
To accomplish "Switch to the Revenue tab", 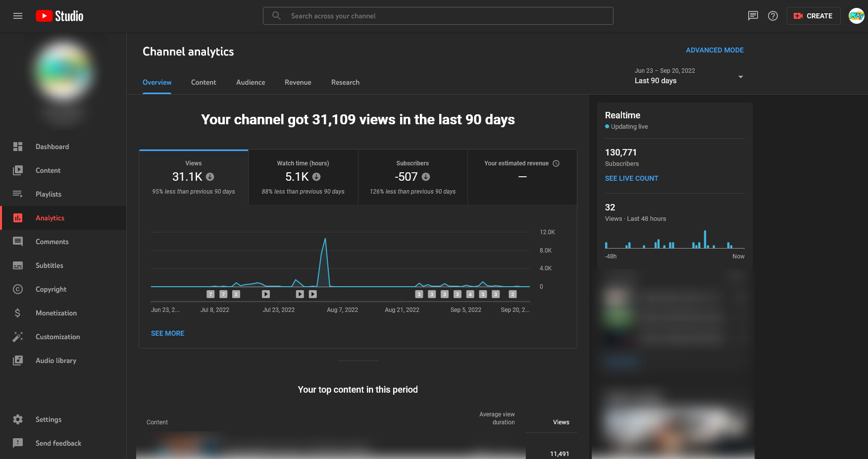I will [x=298, y=82].
